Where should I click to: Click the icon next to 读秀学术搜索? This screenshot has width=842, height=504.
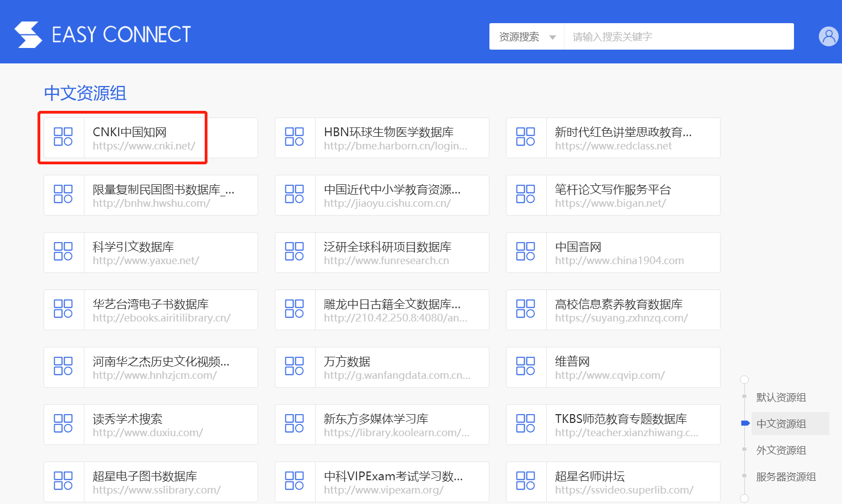tap(63, 423)
